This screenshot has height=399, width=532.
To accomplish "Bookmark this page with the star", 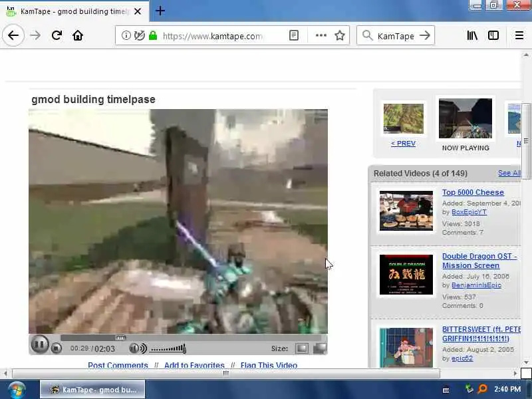I will [x=340, y=35].
